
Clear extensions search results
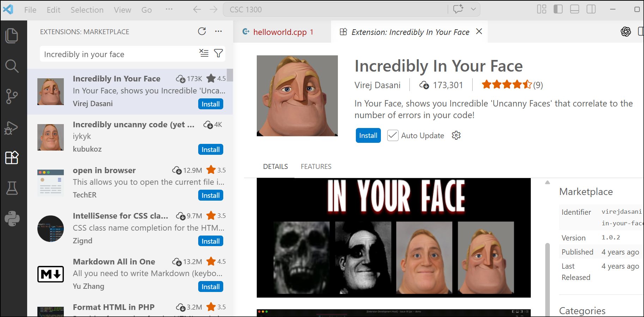tap(204, 53)
